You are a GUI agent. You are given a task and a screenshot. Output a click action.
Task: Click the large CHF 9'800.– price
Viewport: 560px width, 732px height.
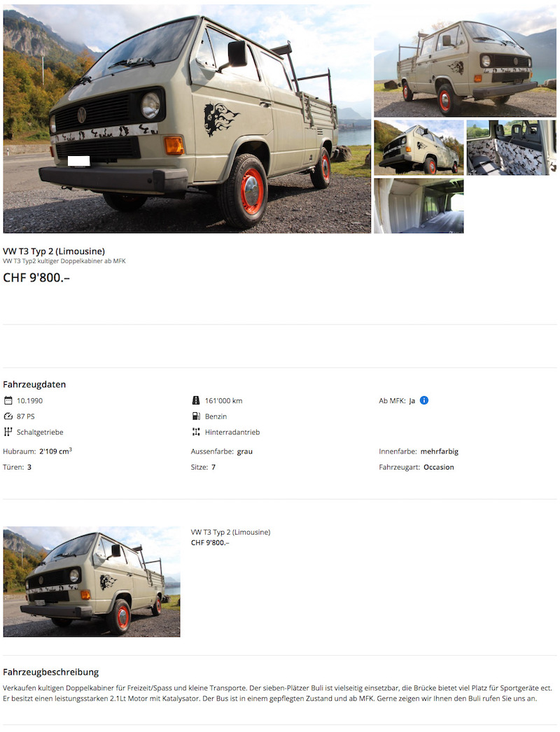click(x=36, y=278)
